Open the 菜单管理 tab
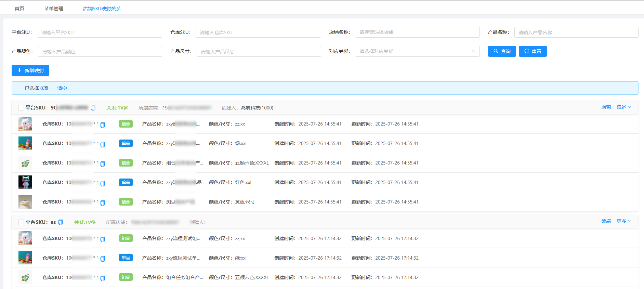644x289 pixels. point(54,9)
